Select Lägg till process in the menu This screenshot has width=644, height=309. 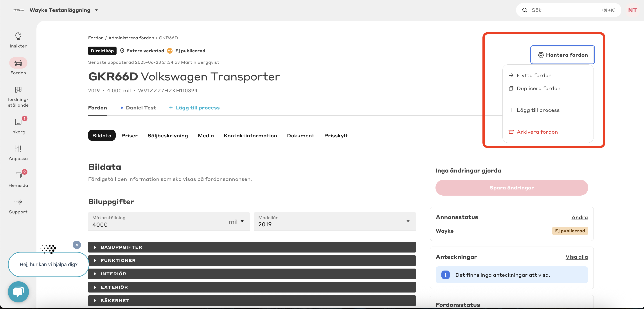548,110
